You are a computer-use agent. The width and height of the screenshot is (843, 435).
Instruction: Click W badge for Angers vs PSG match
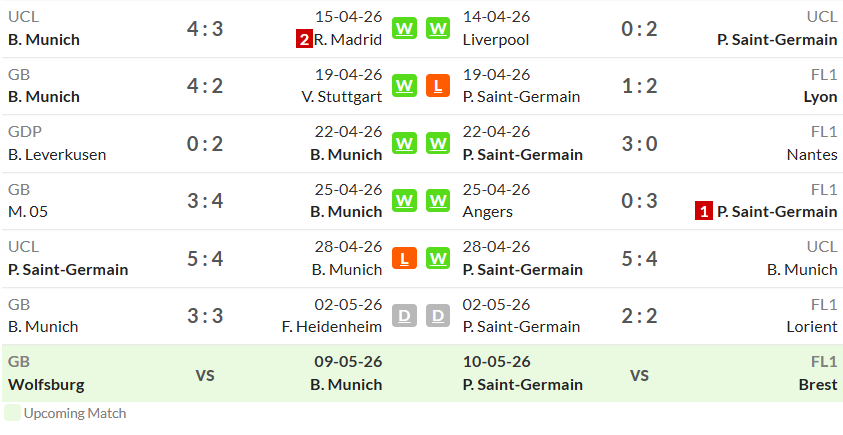coord(438,201)
